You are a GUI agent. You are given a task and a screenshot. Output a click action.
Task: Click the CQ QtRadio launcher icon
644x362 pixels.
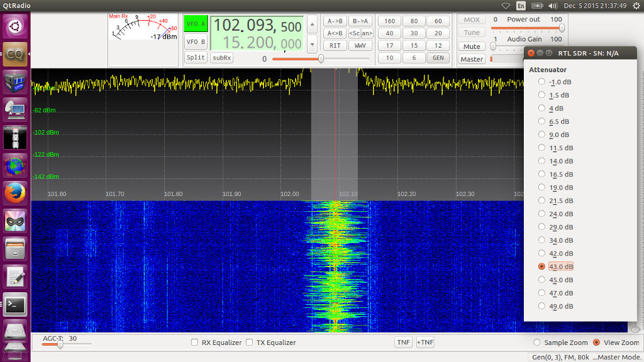[x=15, y=54]
